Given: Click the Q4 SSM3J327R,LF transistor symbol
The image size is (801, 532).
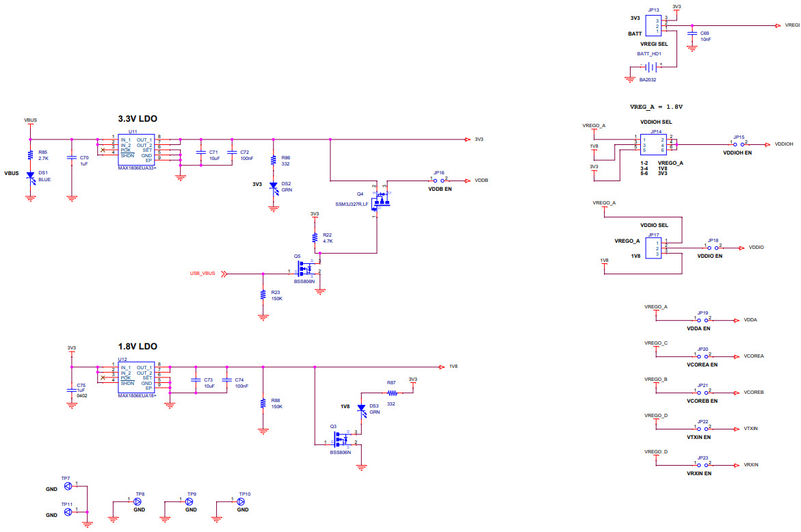Looking at the screenshot, I should 380,200.
